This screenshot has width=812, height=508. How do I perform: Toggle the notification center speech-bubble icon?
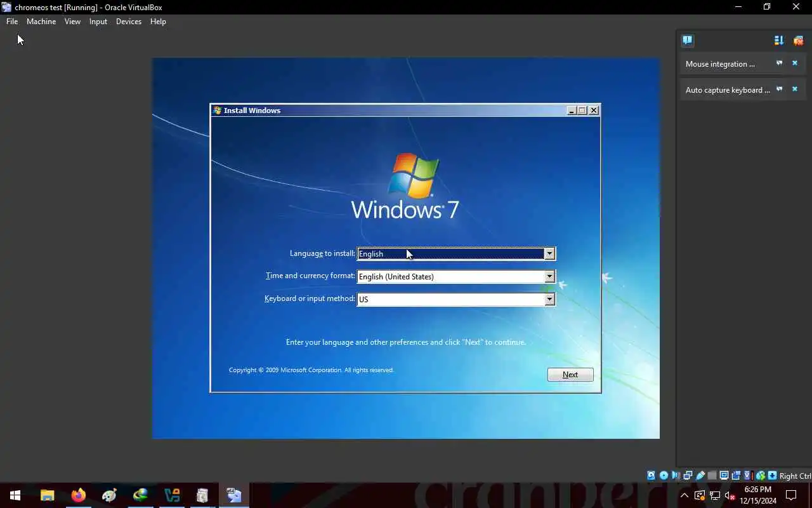pos(688,40)
